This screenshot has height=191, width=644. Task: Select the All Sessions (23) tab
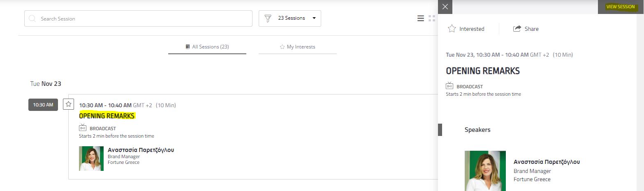(207, 47)
